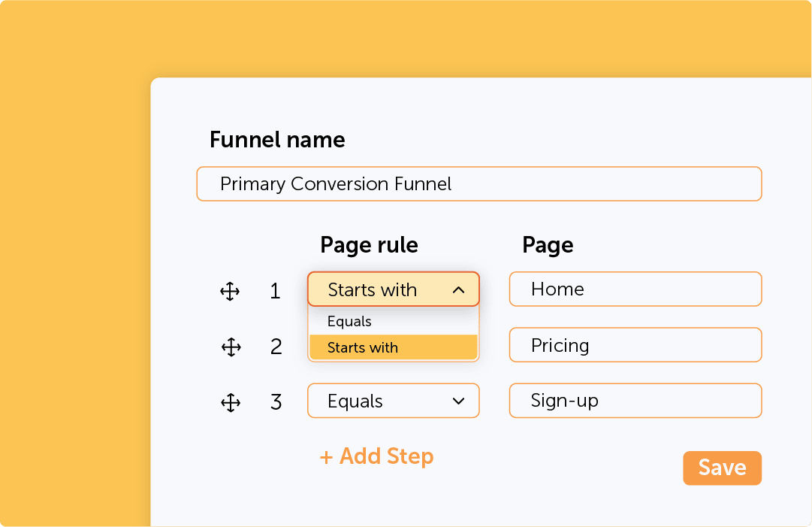
Task: Click the Funnel name input field
Action: point(479,184)
